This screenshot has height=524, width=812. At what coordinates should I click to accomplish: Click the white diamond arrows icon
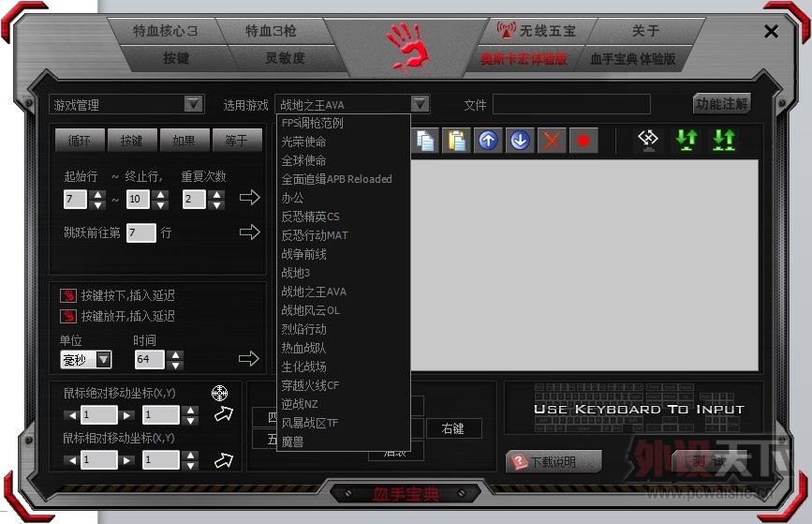point(648,140)
